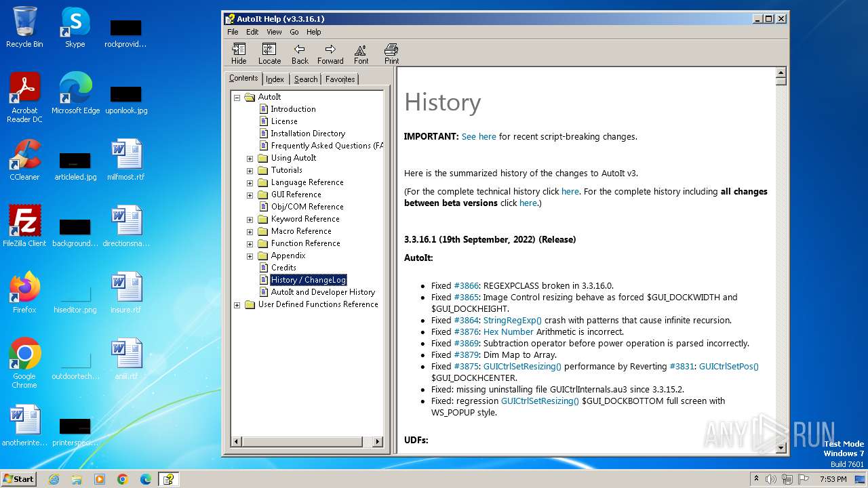
Task: Click the 'See here' link
Action: pyautogui.click(x=479, y=136)
